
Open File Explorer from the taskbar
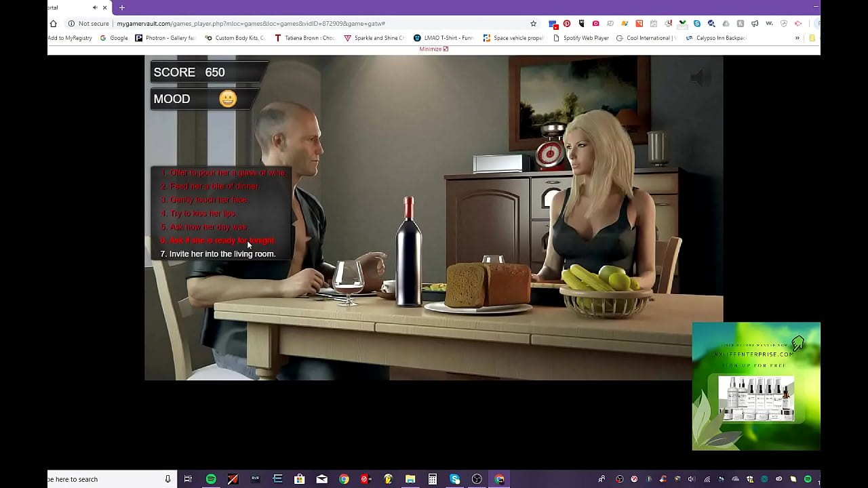[x=410, y=479]
